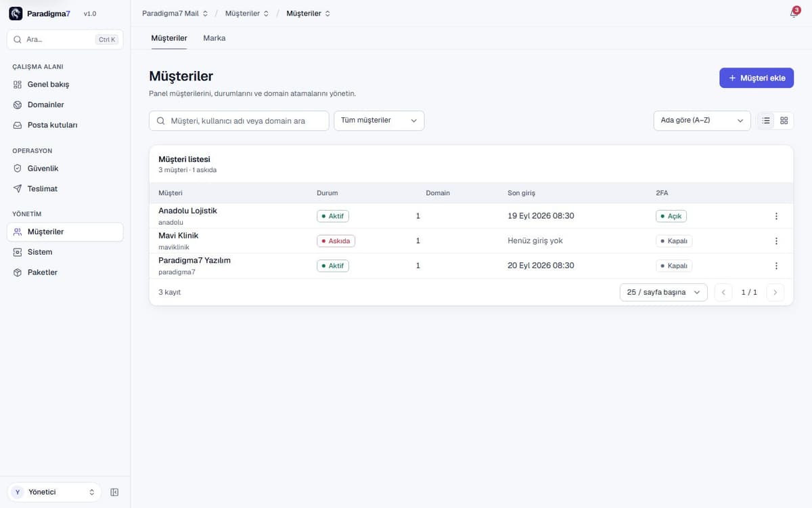812x508 pixels.
Task: Open row actions for Paradigma7 Yazılım
Action: pos(776,266)
